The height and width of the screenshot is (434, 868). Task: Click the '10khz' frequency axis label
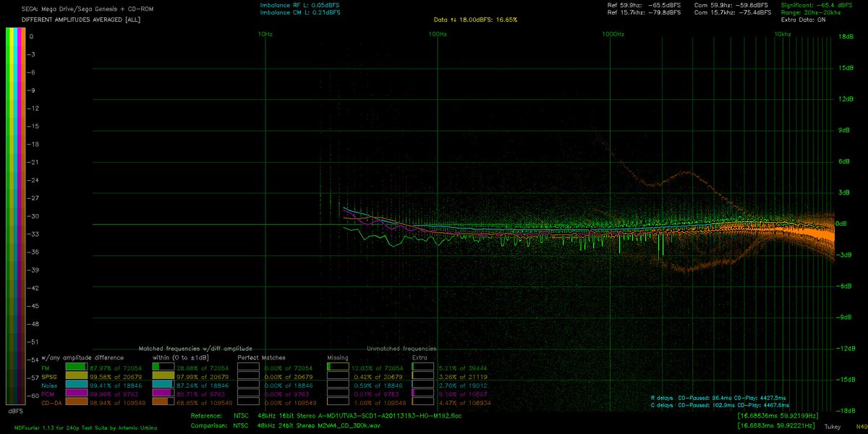pyautogui.click(x=781, y=34)
